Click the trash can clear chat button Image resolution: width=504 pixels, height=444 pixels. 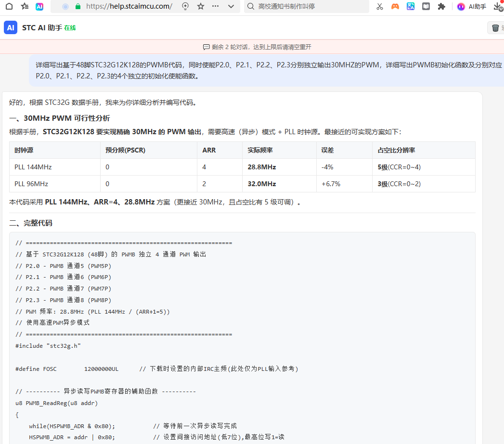(x=496, y=28)
